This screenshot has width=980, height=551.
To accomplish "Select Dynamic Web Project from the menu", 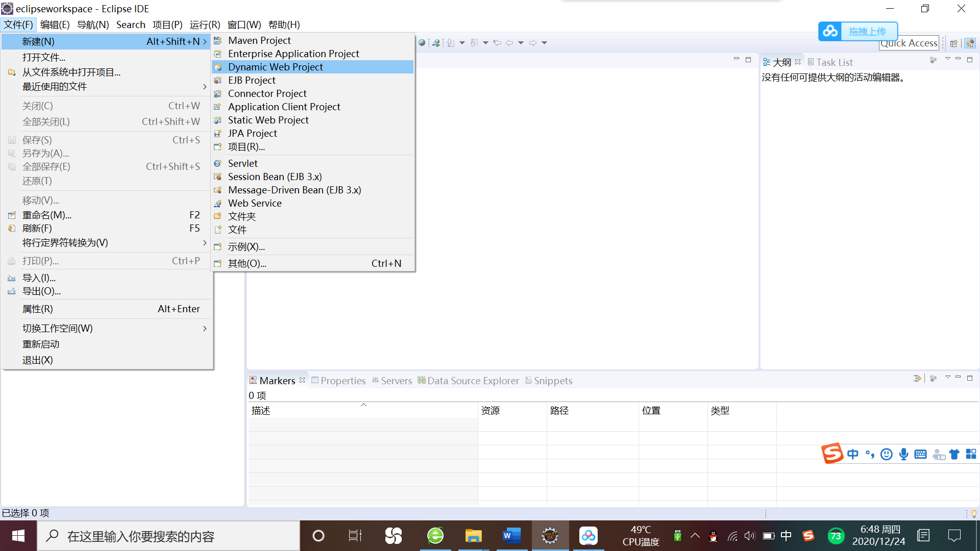I will (x=276, y=67).
